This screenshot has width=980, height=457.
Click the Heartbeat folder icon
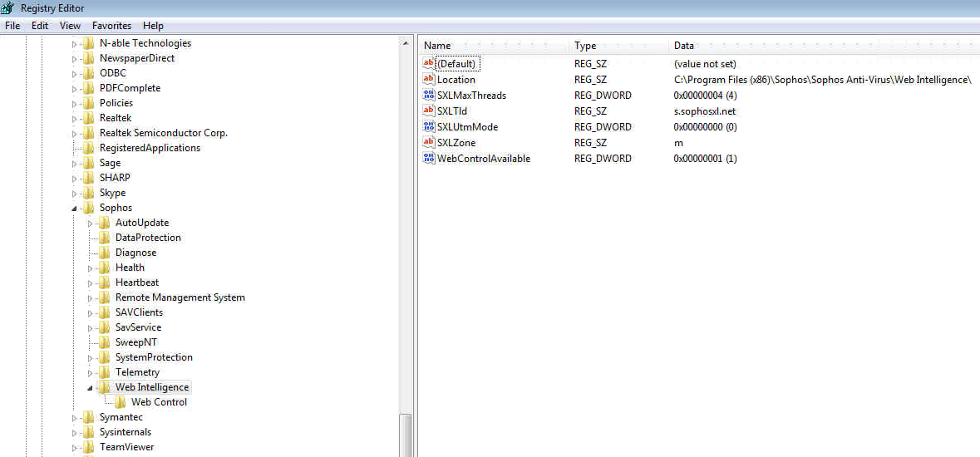pos(105,283)
